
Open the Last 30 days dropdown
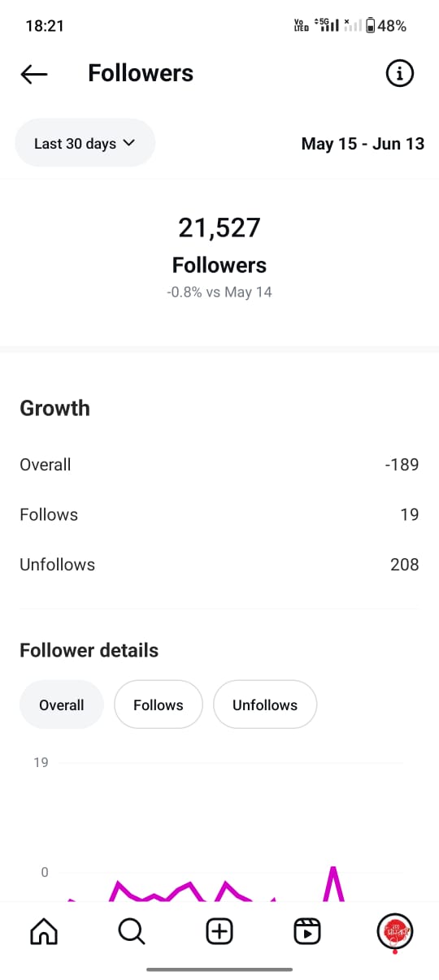click(85, 143)
